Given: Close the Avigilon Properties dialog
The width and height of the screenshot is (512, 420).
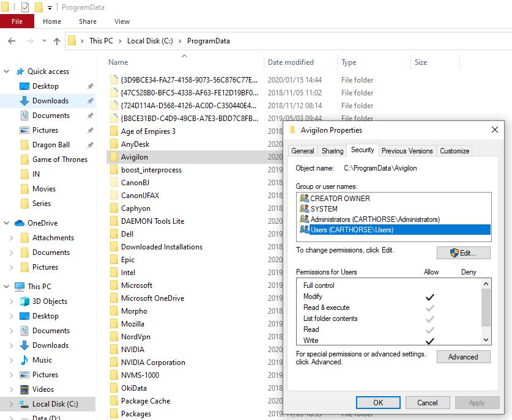Looking at the screenshot, I should click(x=495, y=130).
